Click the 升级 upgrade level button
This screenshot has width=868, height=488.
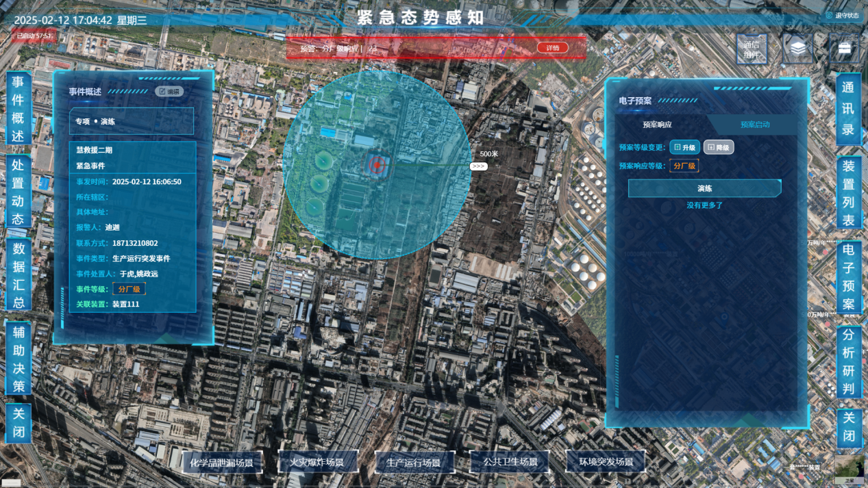[684, 147]
